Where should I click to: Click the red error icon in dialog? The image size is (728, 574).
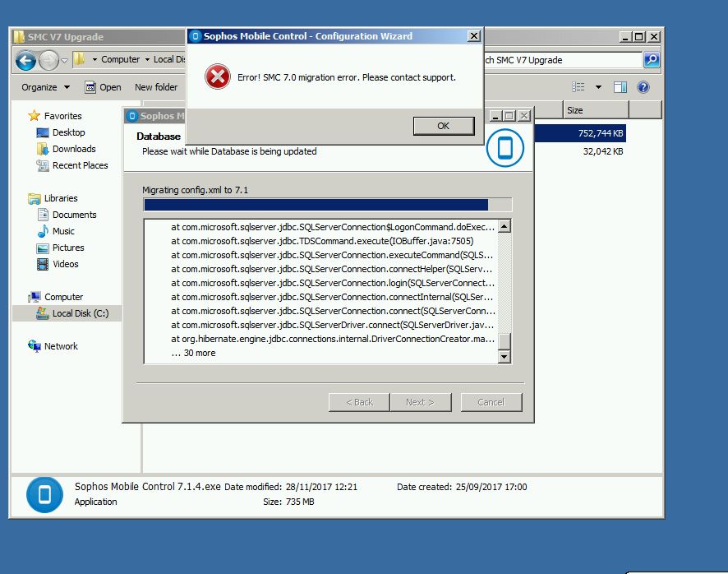pyautogui.click(x=217, y=76)
